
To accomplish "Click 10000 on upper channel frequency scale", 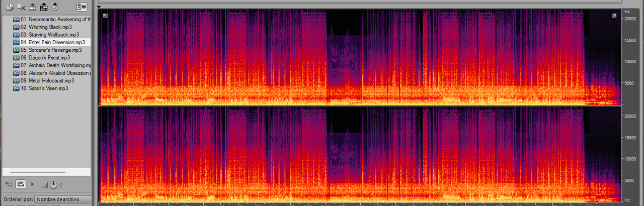I will [631, 61].
